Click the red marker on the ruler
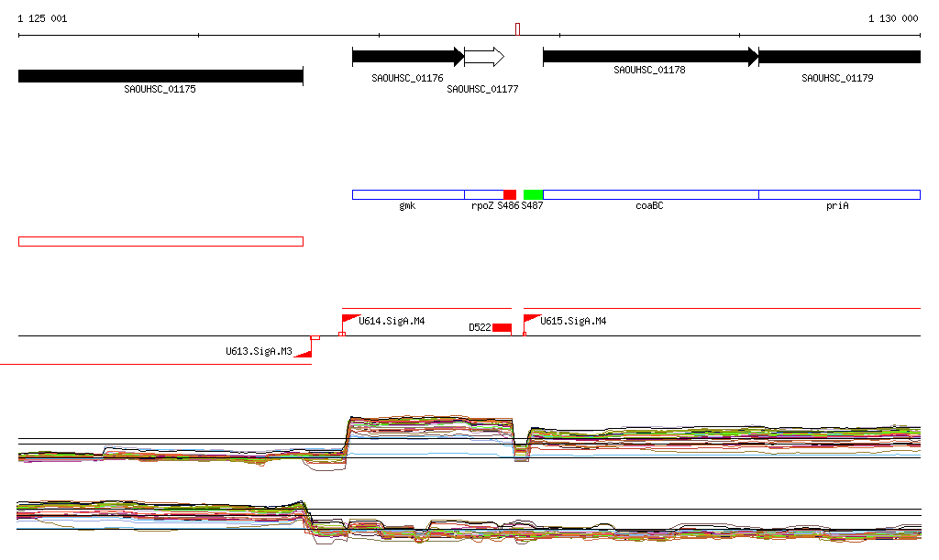 pos(517,28)
